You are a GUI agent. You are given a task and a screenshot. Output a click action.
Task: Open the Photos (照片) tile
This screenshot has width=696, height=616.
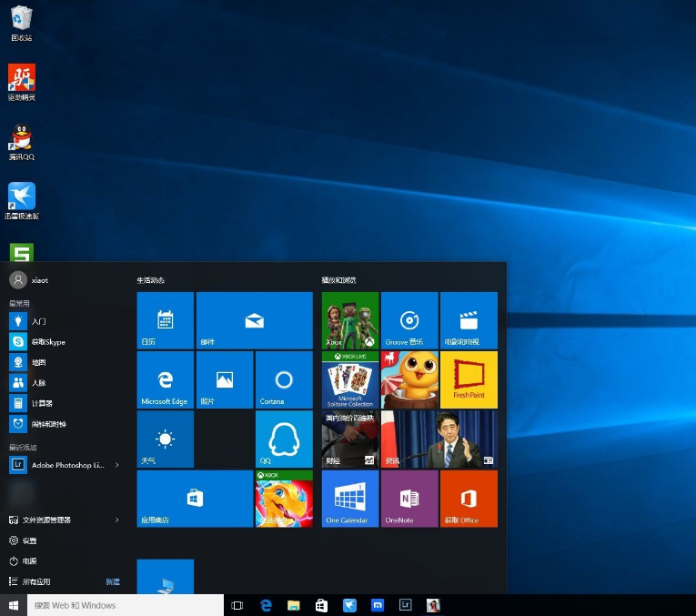(225, 379)
